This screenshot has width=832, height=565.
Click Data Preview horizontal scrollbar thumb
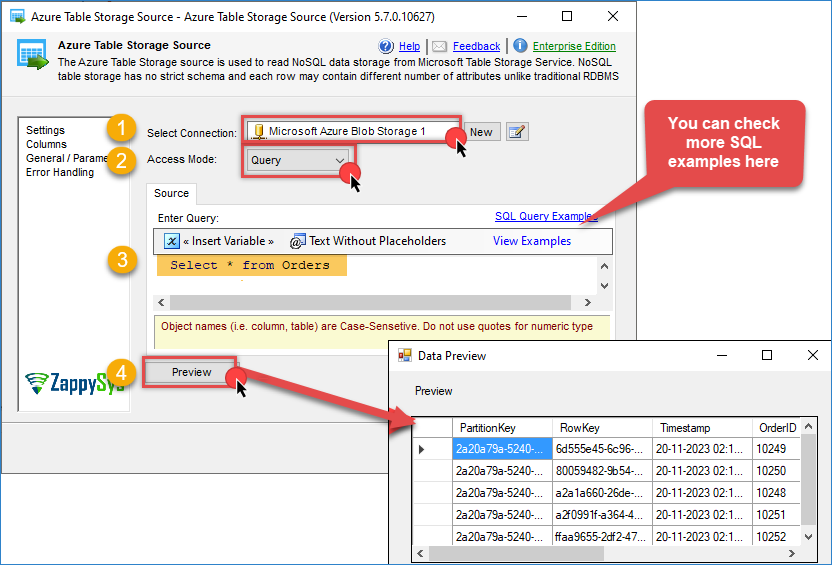516,553
